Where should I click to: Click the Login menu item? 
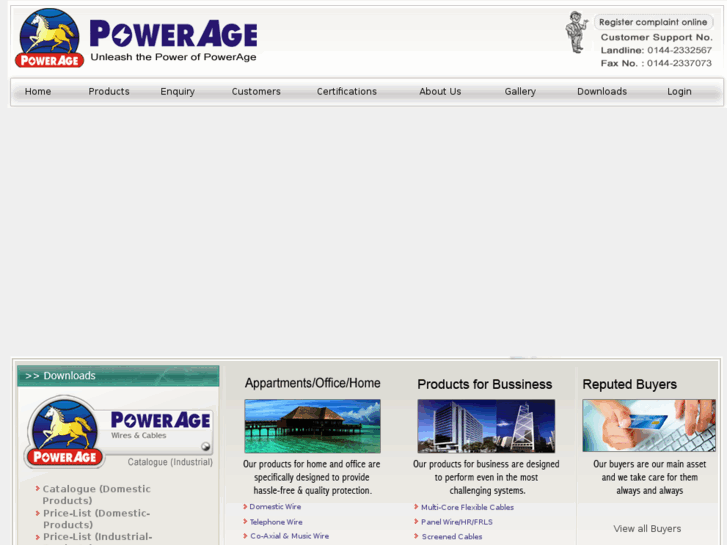click(x=679, y=91)
